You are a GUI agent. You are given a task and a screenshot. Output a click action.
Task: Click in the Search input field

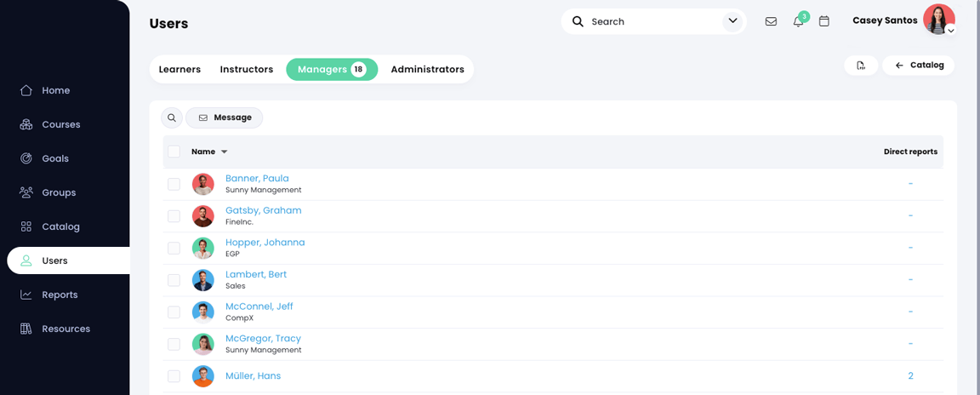(653, 21)
